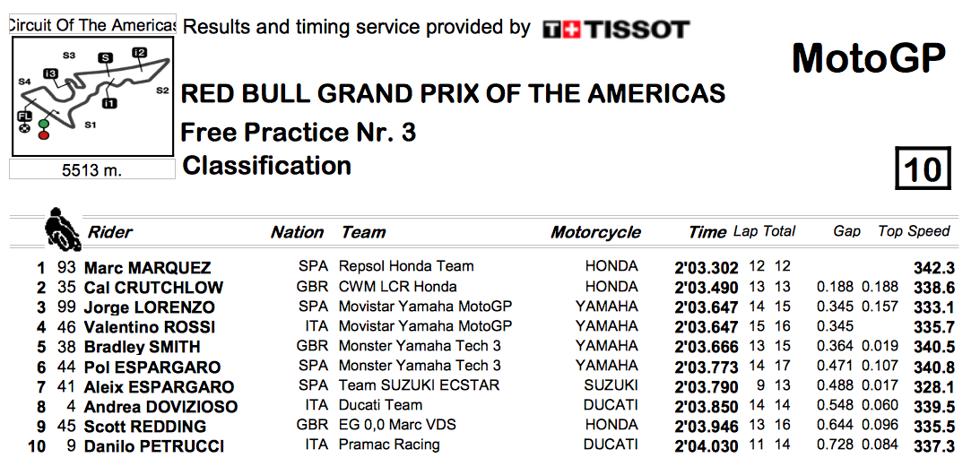Click the MotoGP title text
Screen dimensions: 980x458
pyautogui.click(x=869, y=58)
